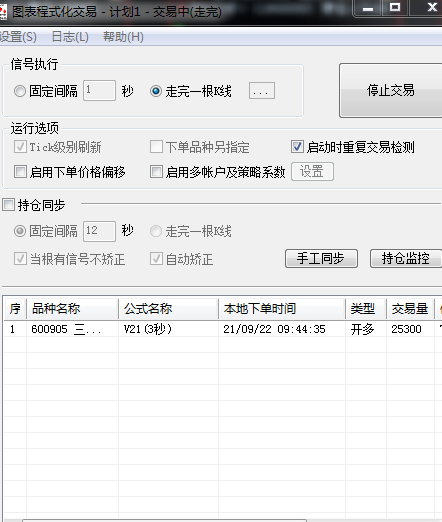Maximize the 图表程式化交易 window

coord(395,7)
